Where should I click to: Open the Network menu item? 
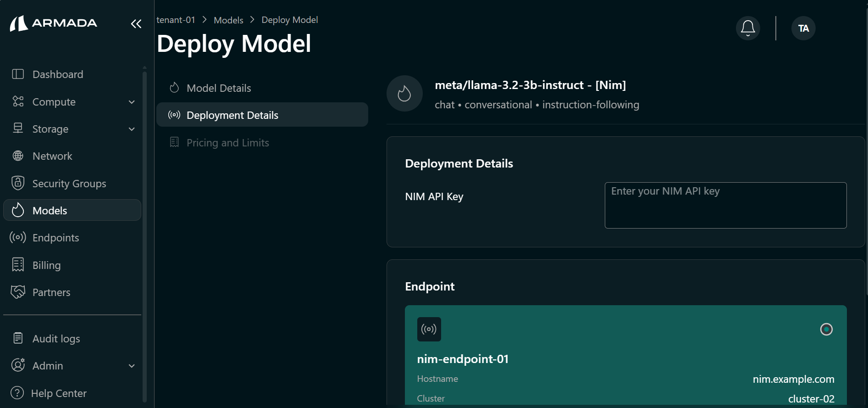(x=72, y=156)
